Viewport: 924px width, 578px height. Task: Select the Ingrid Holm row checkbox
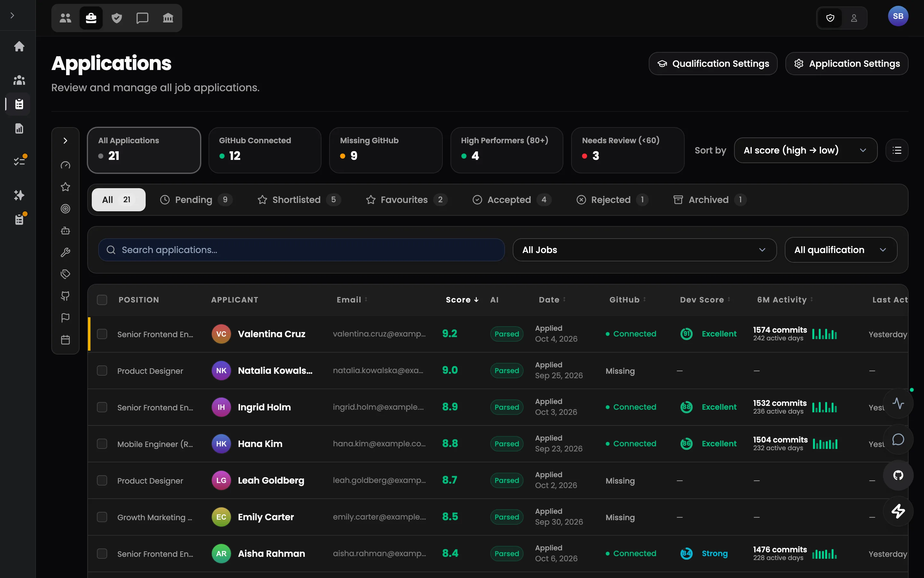click(102, 407)
